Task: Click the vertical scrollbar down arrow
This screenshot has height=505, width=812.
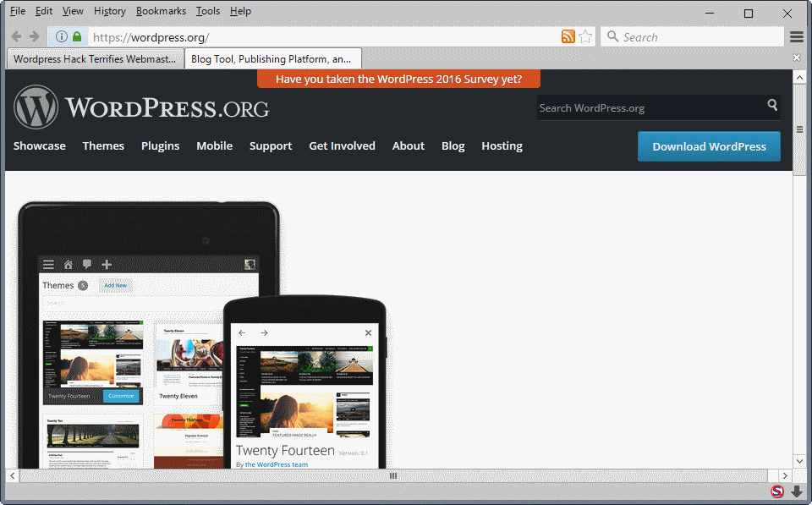Action: (x=799, y=461)
